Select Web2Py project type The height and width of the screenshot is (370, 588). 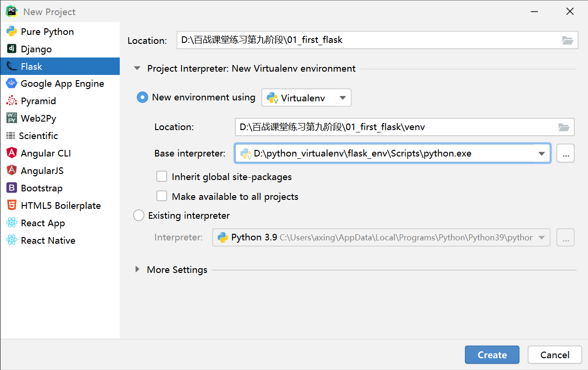pyautogui.click(x=60, y=118)
